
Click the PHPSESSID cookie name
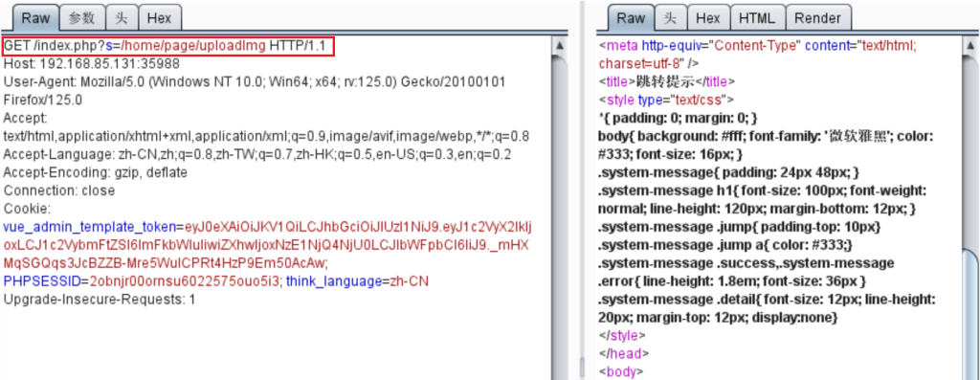[x=42, y=280]
